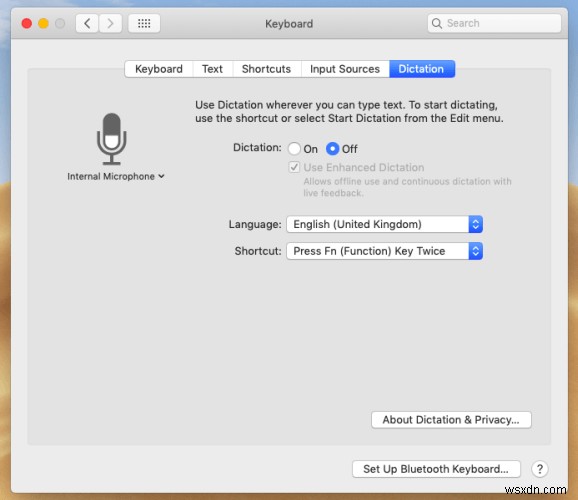
Task: Focus the Search field
Action: (x=494, y=23)
